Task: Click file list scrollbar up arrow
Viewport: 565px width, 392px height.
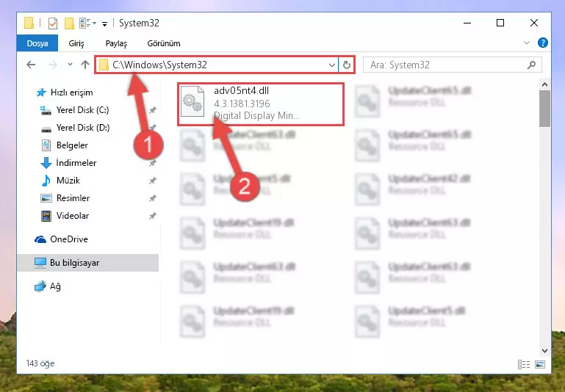Action: click(x=545, y=85)
